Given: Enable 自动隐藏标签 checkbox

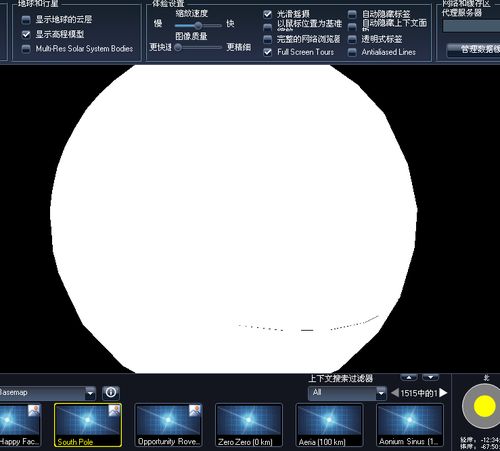Looking at the screenshot, I should click(x=352, y=14).
